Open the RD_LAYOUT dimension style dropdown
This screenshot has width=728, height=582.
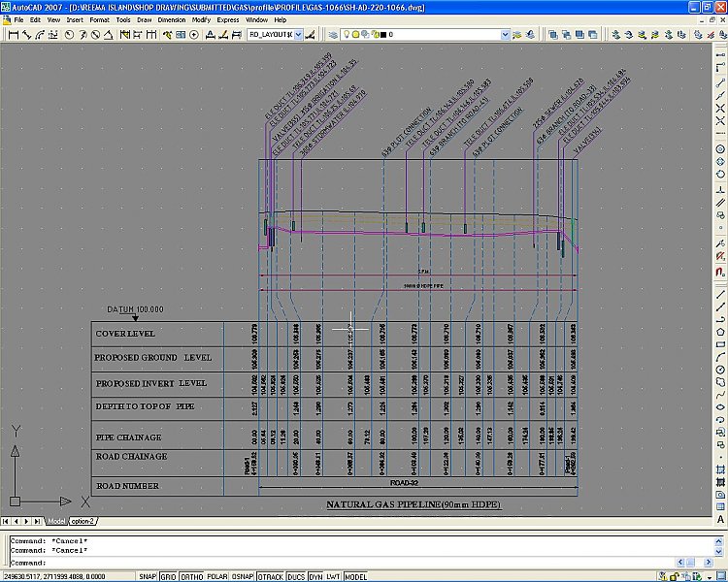[x=300, y=35]
